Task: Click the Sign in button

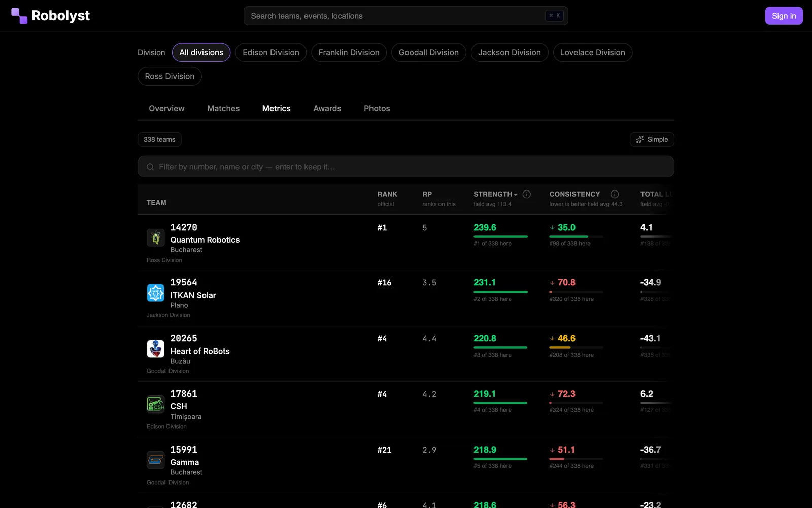Action: pyautogui.click(x=784, y=16)
